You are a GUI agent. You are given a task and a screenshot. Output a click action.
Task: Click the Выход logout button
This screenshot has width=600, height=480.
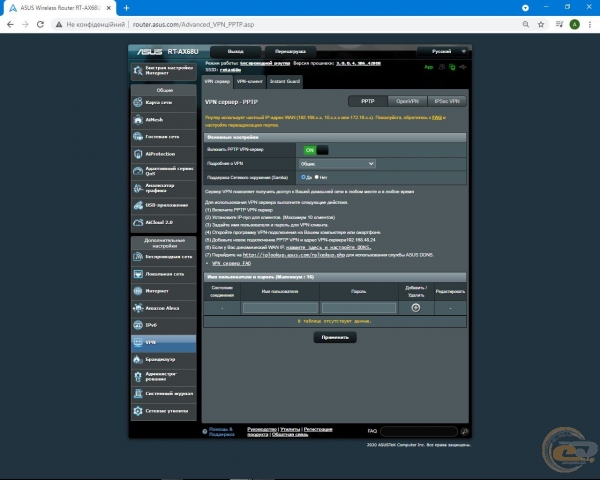coord(235,51)
